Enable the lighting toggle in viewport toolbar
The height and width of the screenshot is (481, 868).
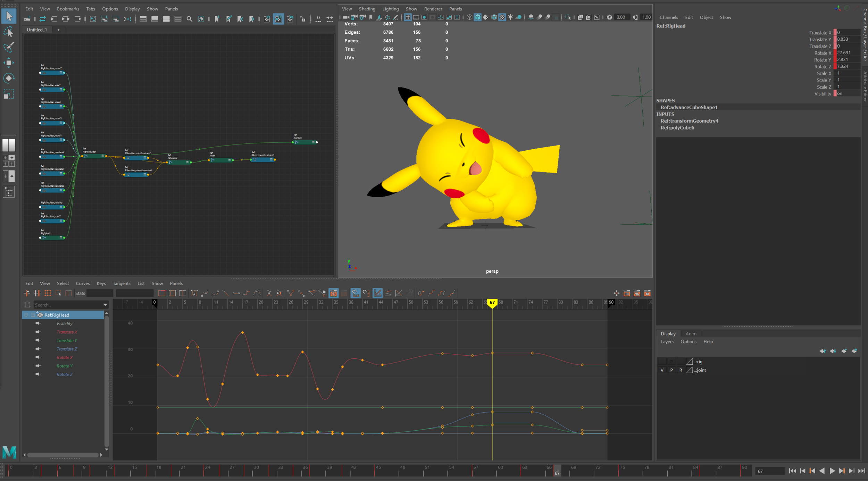point(510,17)
